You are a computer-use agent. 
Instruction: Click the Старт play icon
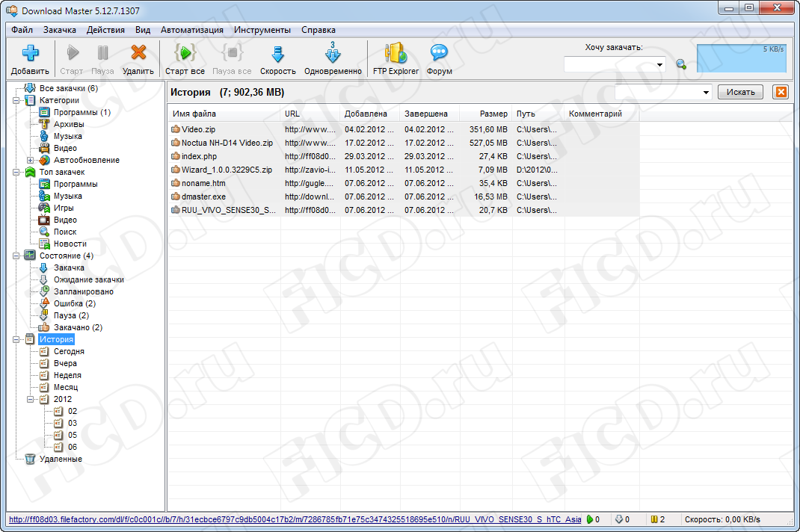[x=73, y=52]
